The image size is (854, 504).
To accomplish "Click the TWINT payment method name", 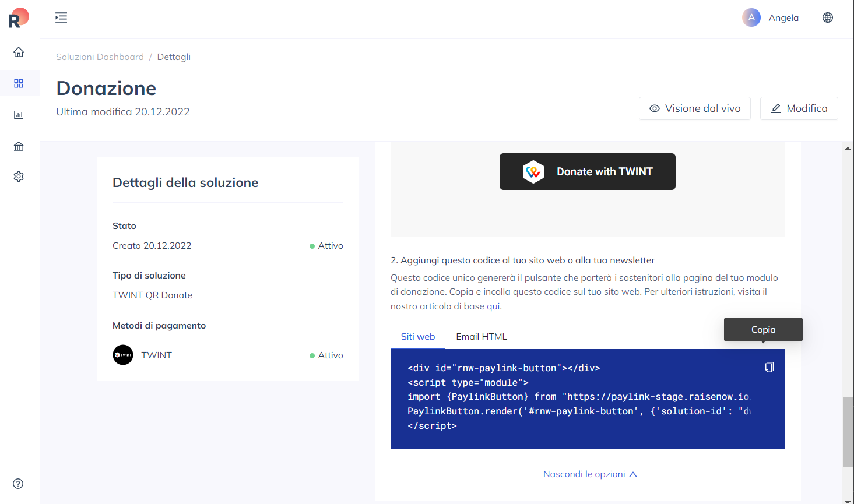I will click(x=156, y=355).
